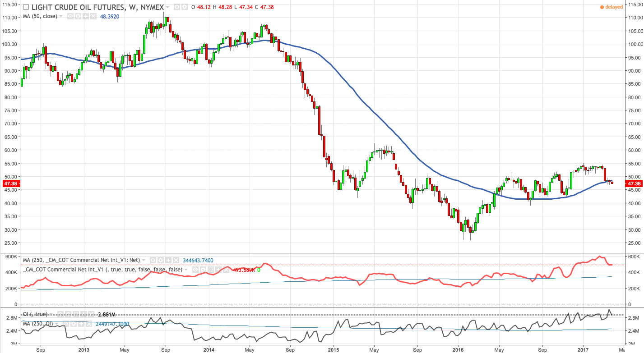Click the 100.00 label on right price axis

pyautogui.click(x=635, y=44)
